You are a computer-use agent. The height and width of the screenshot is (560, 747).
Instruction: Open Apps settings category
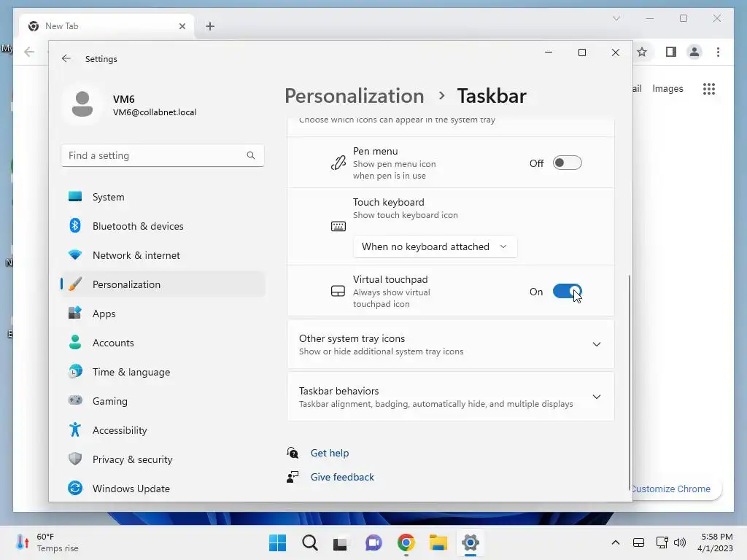[163, 314]
